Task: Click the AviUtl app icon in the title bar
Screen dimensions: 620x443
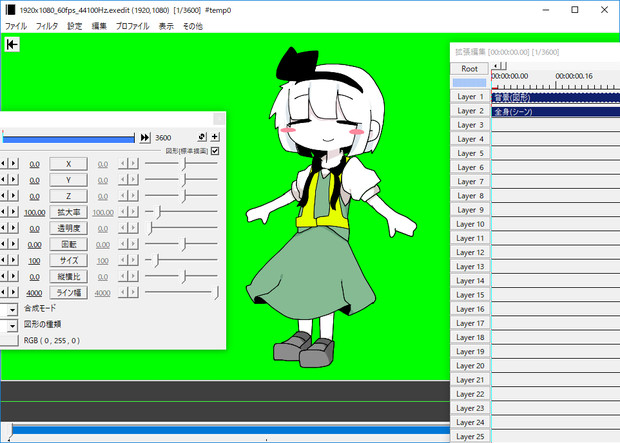Action: click(10, 8)
